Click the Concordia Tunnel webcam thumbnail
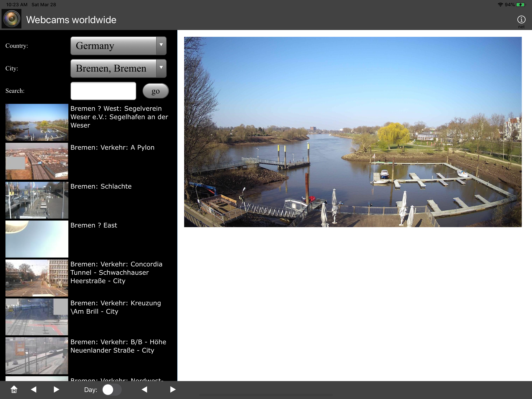 pyautogui.click(x=37, y=278)
